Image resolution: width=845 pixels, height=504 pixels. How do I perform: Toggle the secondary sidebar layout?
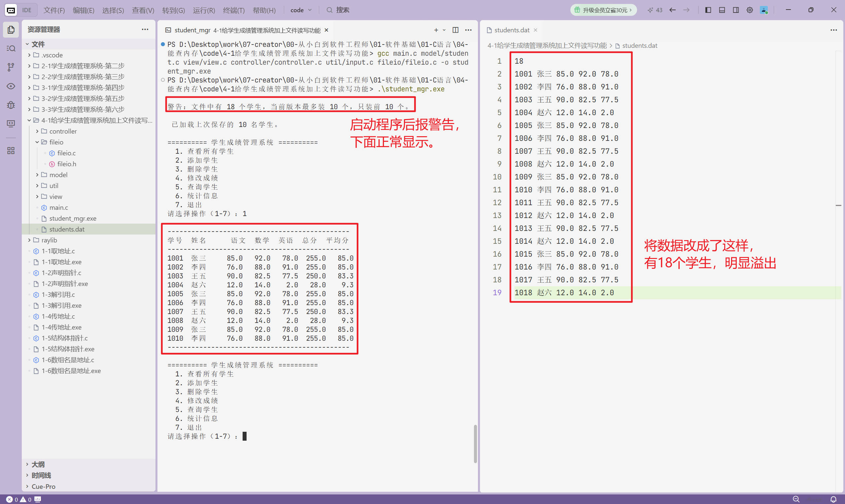pyautogui.click(x=736, y=10)
